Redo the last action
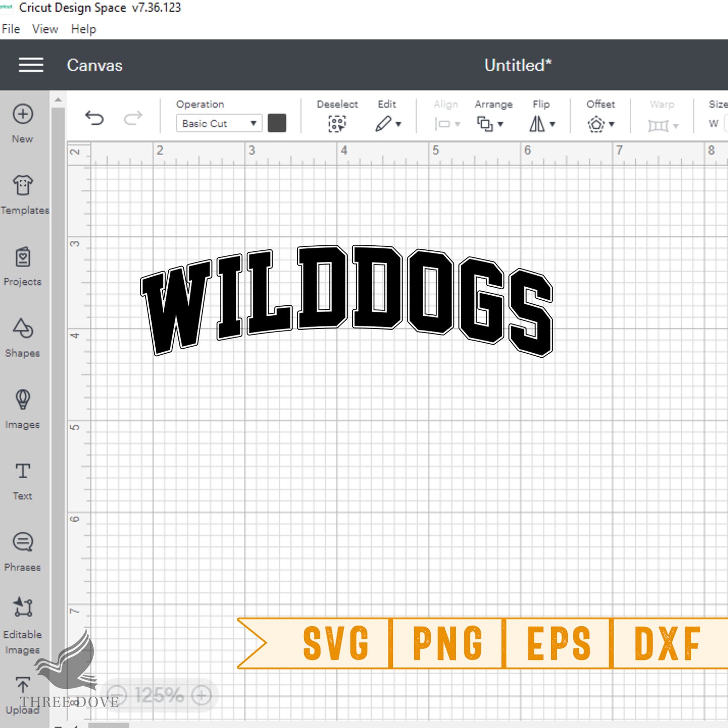The height and width of the screenshot is (728, 728). click(x=133, y=118)
